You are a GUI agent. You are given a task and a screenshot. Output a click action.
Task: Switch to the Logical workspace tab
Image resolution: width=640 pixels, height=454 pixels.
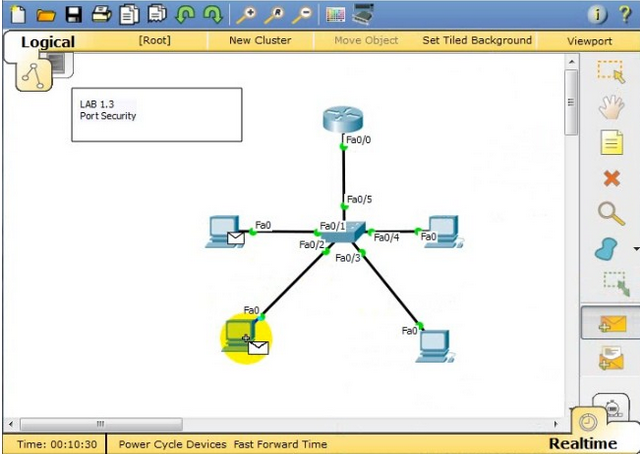coord(48,42)
